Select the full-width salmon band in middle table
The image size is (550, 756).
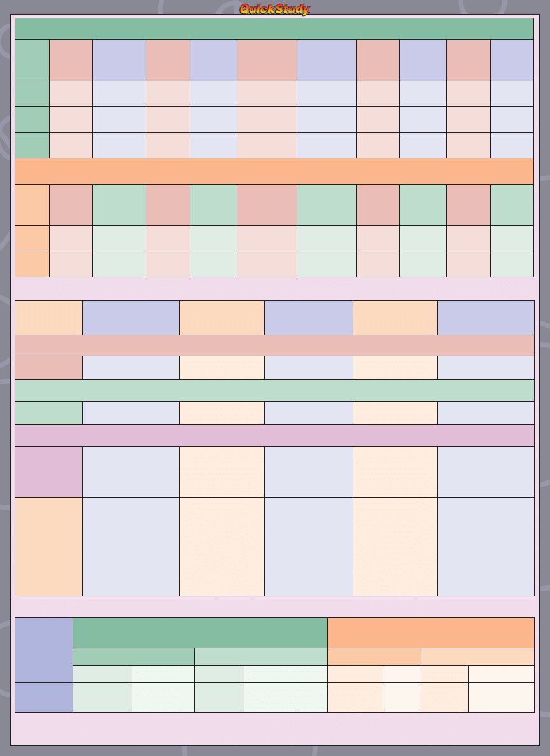coord(274,346)
